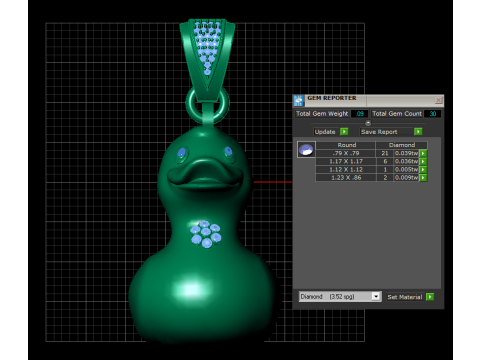Click the 0.009tw weight cell
The height and width of the screenshot is (360, 480).
tap(406, 178)
